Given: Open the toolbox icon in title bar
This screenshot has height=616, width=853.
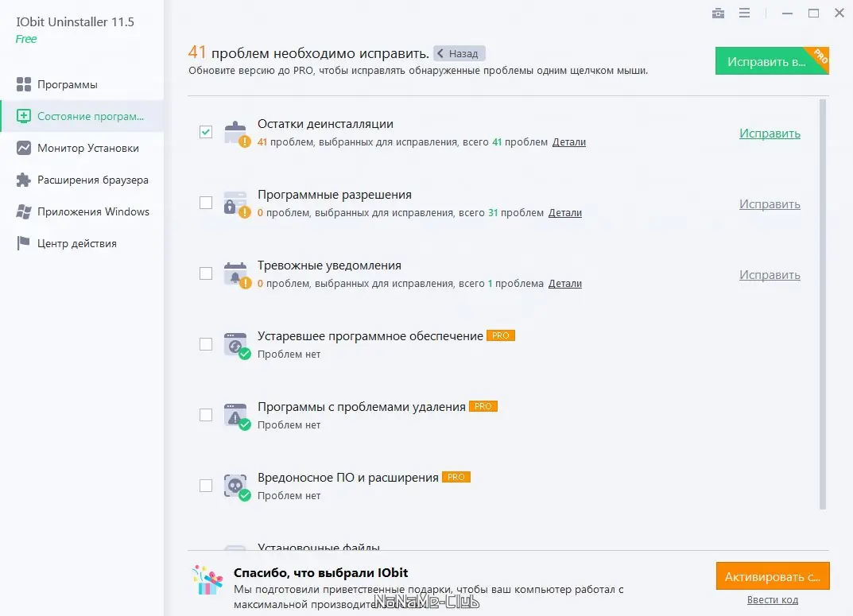Looking at the screenshot, I should coord(718,13).
